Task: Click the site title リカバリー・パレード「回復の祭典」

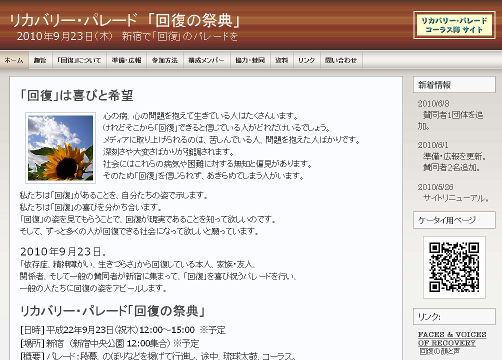Action: point(125,20)
